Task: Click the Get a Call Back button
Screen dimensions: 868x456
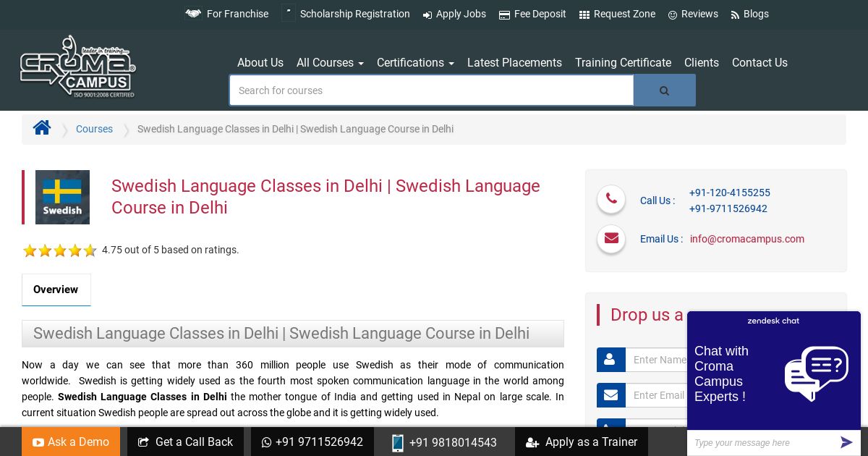Action: tap(185, 442)
